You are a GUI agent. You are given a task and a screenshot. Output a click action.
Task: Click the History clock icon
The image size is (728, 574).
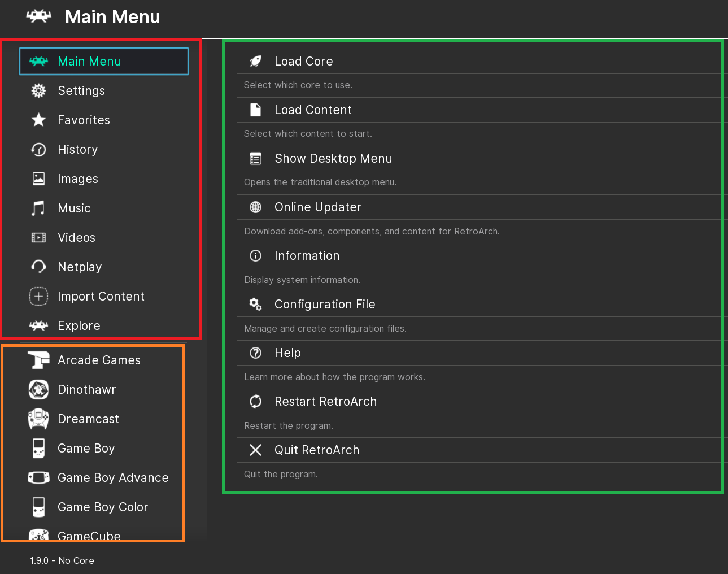[38, 149]
